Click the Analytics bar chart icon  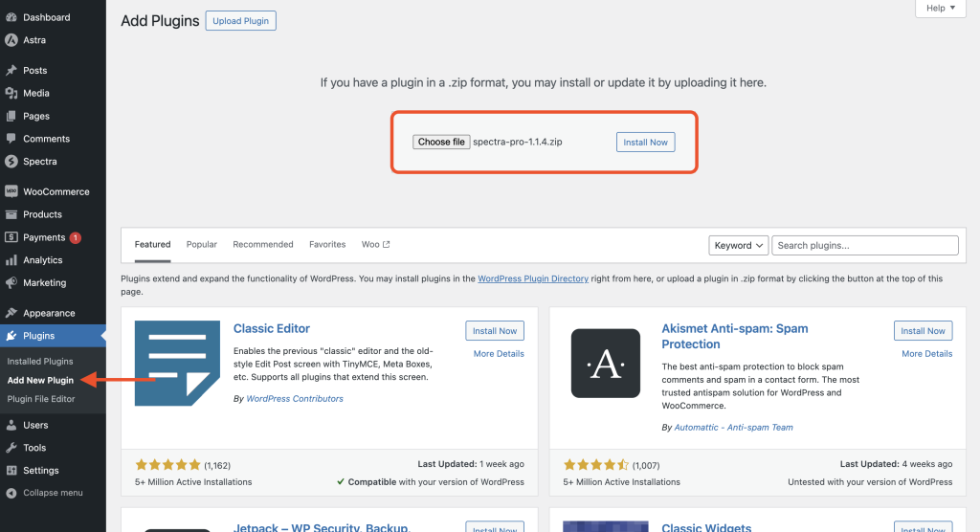tap(11, 260)
